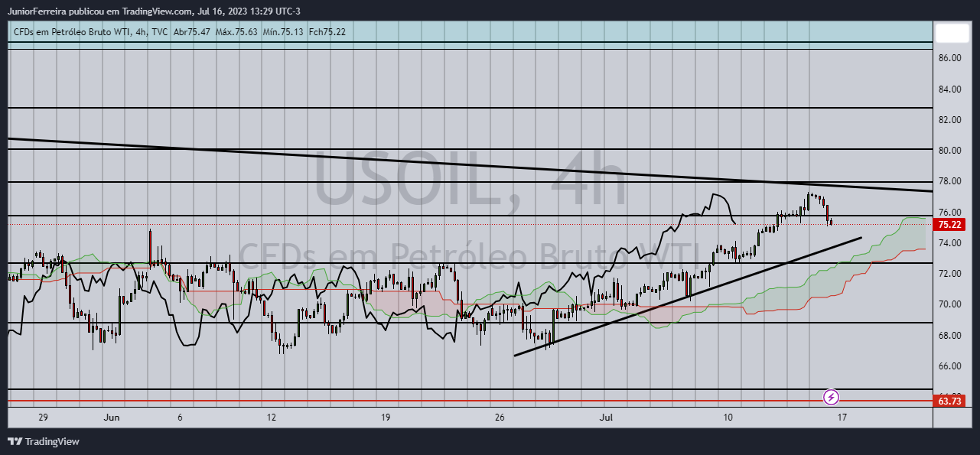Select the ascending black support trendline
The height and width of the screenshot is (455, 980).
click(689, 296)
